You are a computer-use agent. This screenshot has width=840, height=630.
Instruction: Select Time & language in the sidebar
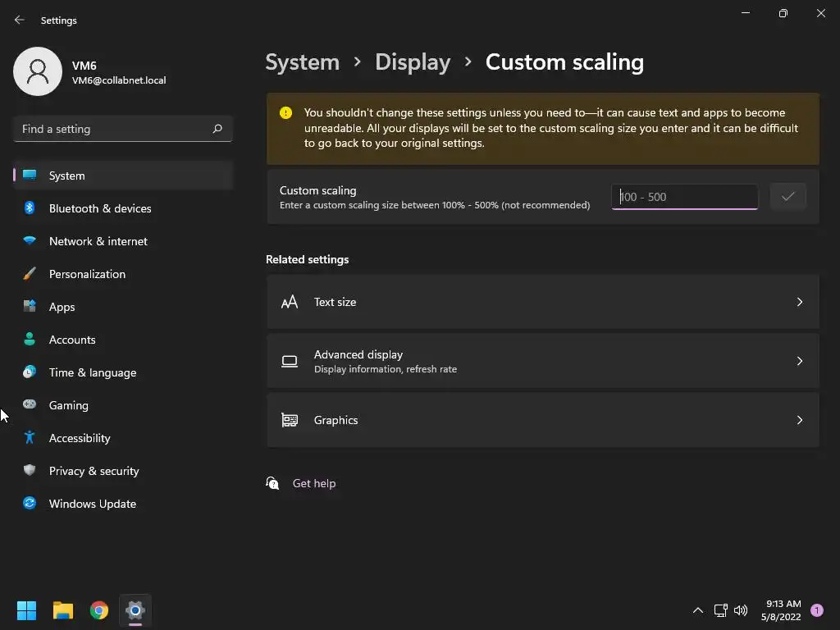(x=93, y=372)
